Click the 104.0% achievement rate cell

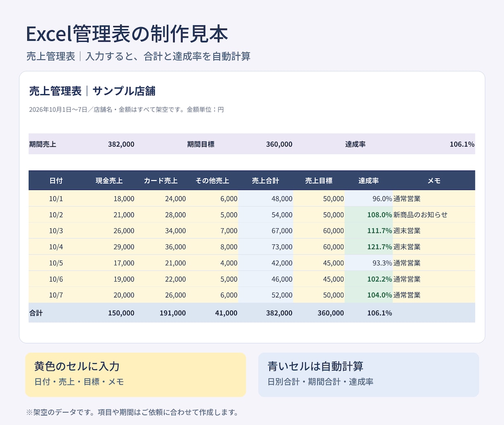(x=368, y=295)
